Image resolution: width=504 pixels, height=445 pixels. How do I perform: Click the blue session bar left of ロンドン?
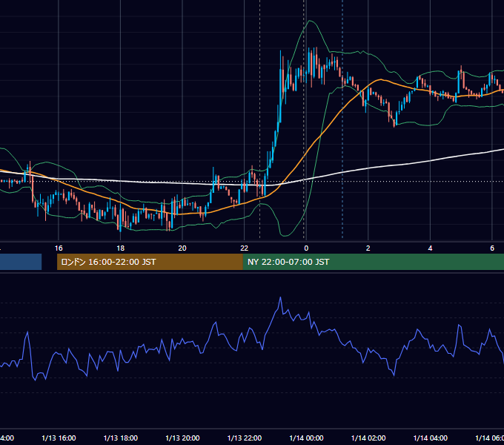21,262
